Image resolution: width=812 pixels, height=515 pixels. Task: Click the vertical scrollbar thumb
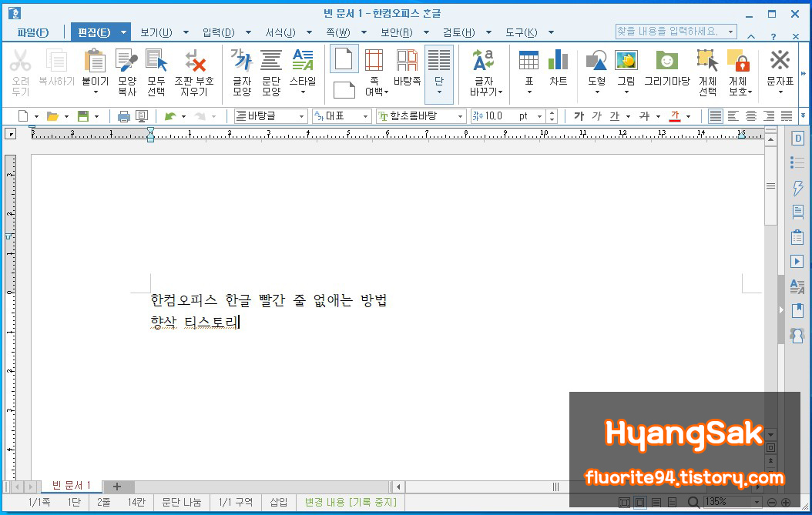pos(771,186)
